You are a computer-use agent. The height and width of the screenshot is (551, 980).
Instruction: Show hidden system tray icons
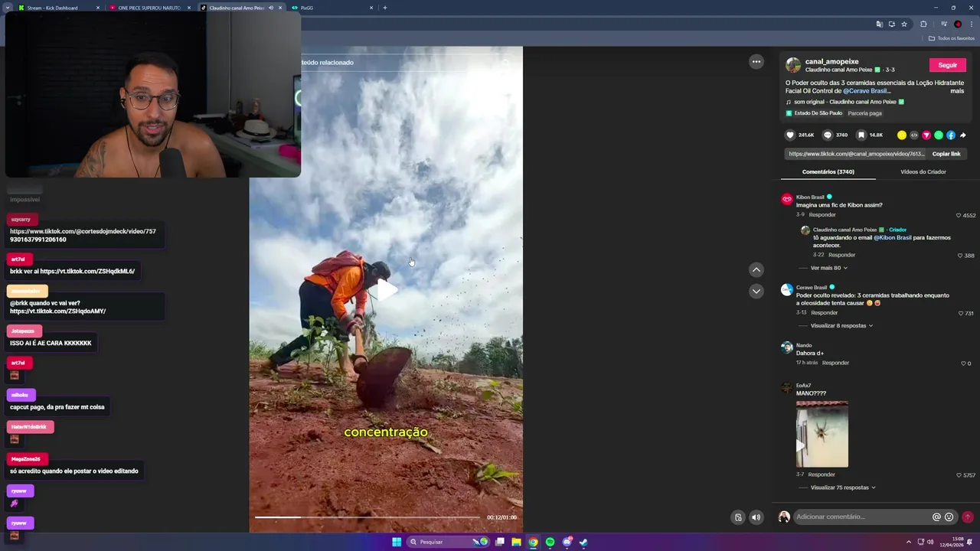pos(909,542)
